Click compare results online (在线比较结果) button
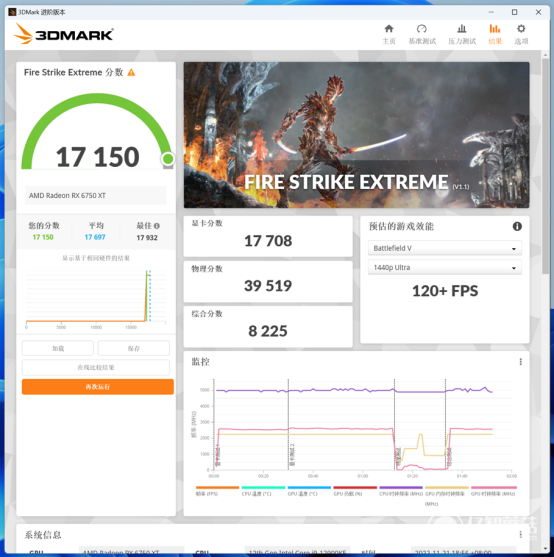Screen dimensions: 554x557 [96, 367]
